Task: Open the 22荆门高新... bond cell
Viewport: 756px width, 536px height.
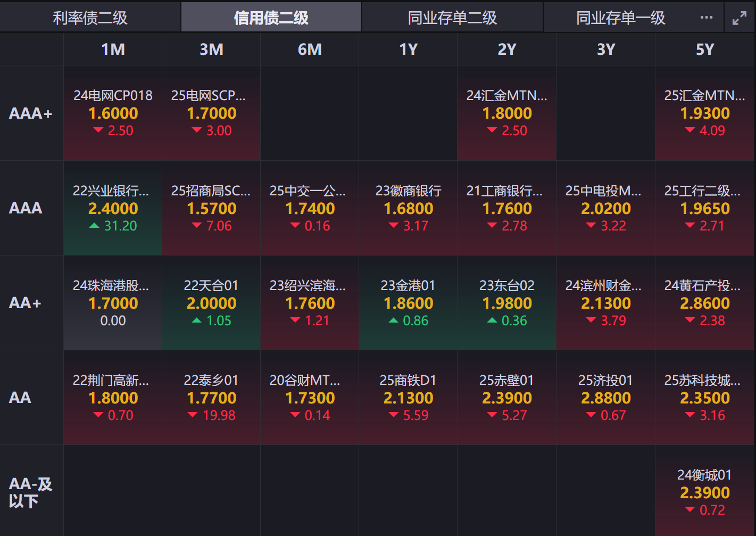Action: point(113,398)
